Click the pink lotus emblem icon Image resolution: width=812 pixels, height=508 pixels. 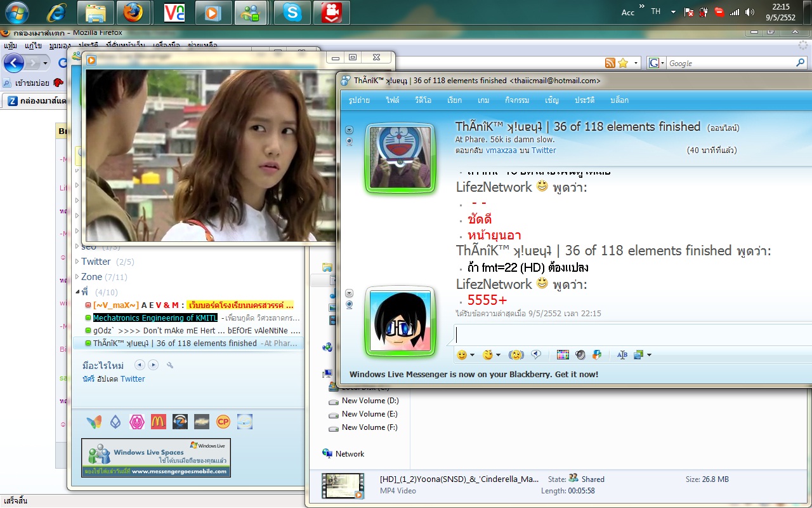(x=136, y=421)
